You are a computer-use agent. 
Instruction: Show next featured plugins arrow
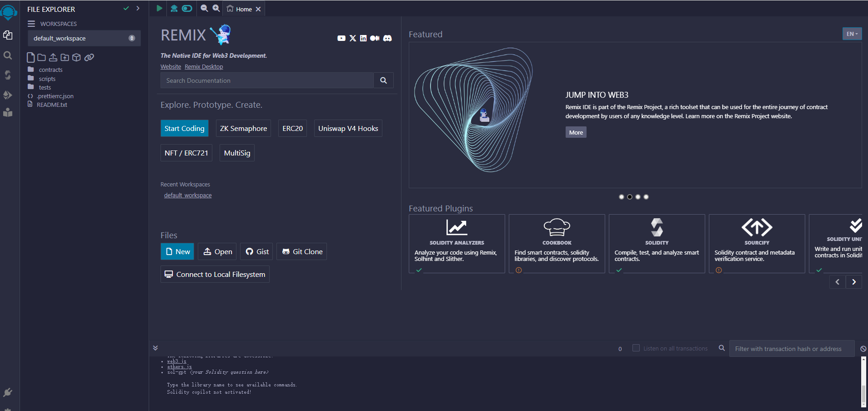(854, 282)
